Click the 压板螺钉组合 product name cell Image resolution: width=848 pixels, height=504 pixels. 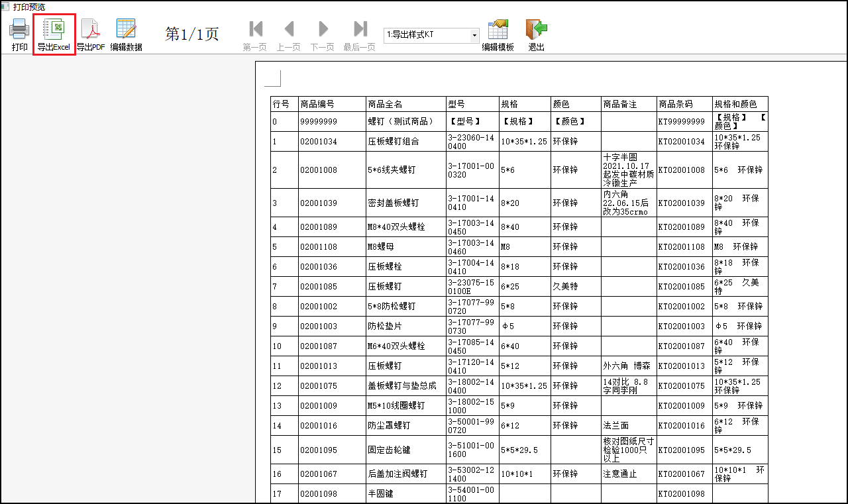(406, 142)
